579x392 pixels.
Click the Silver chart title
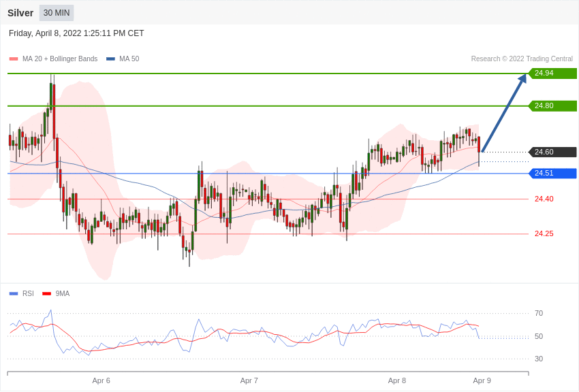coord(20,13)
